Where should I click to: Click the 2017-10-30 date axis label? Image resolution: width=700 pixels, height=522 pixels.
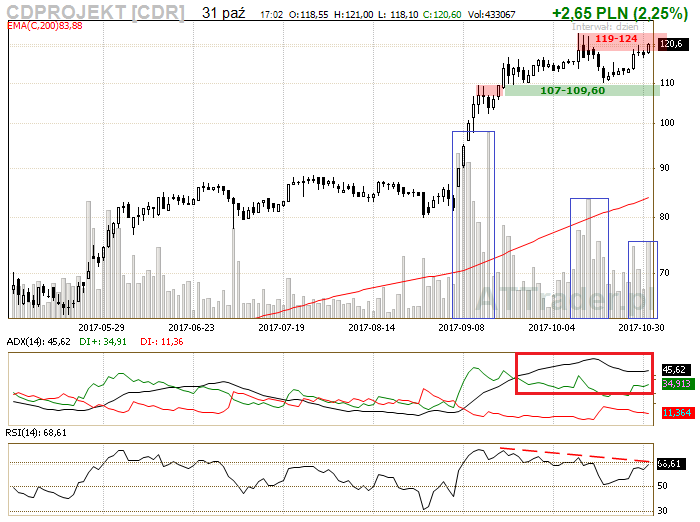click(641, 327)
